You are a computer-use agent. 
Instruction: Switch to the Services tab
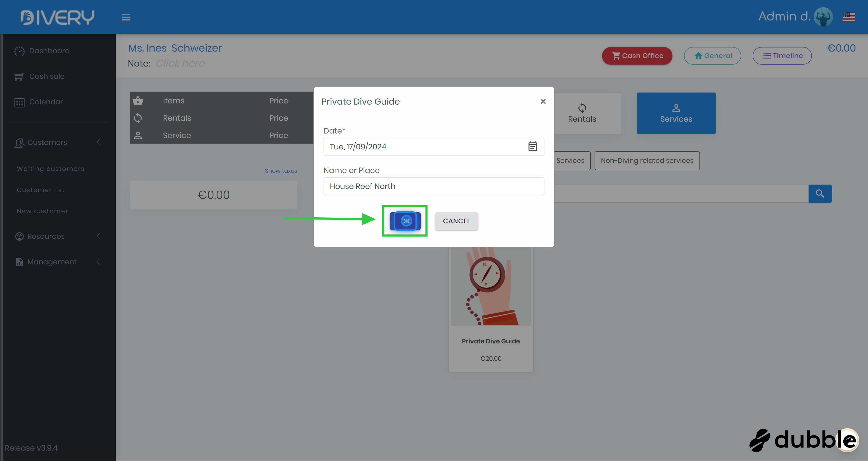tap(676, 113)
